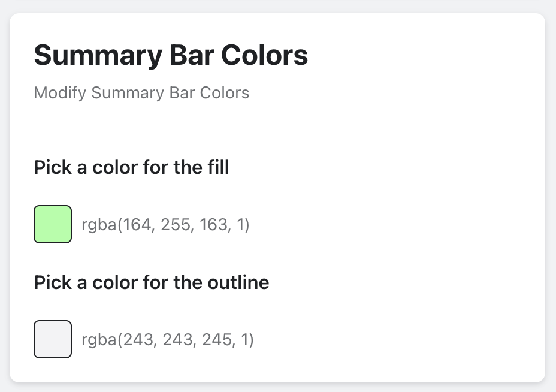The image size is (556, 392).
Task: Click the "Pick a color for the fill" label
Action: click(x=131, y=167)
